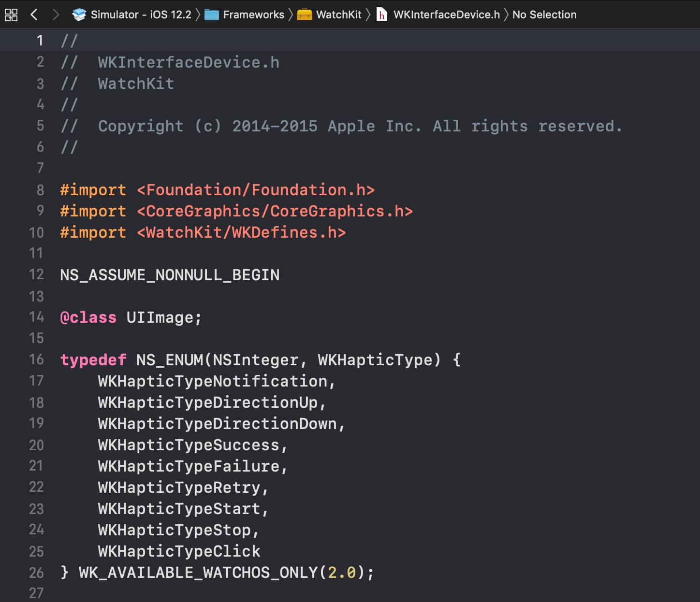Screen dimensions: 700x602
Task: Select Frameworks in the breadcrumb bar
Action: [253, 14]
